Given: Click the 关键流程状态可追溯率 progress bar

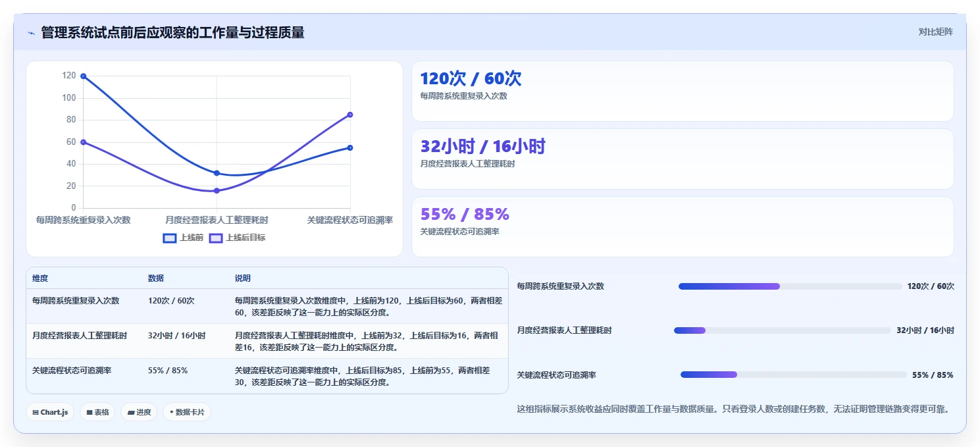Looking at the screenshot, I should point(794,375).
